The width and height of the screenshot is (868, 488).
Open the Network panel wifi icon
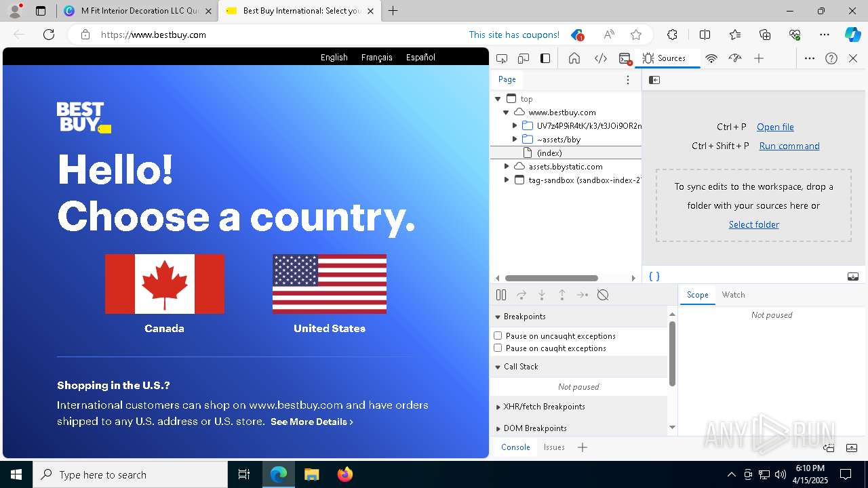(711, 58)
